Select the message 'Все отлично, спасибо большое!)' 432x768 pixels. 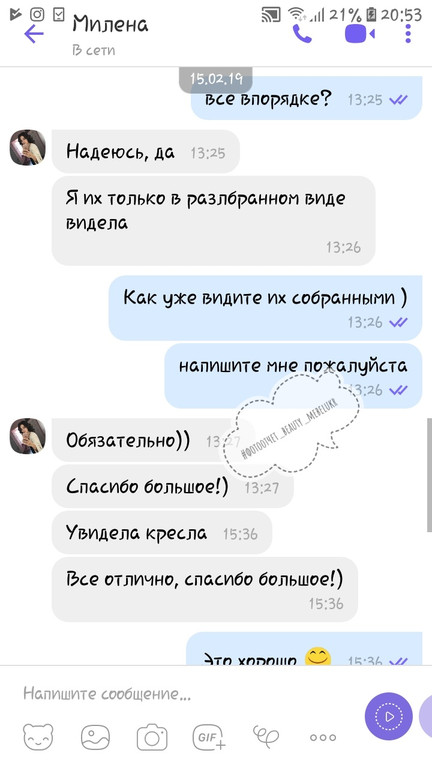pyautogui.click(x=205, y=589)
